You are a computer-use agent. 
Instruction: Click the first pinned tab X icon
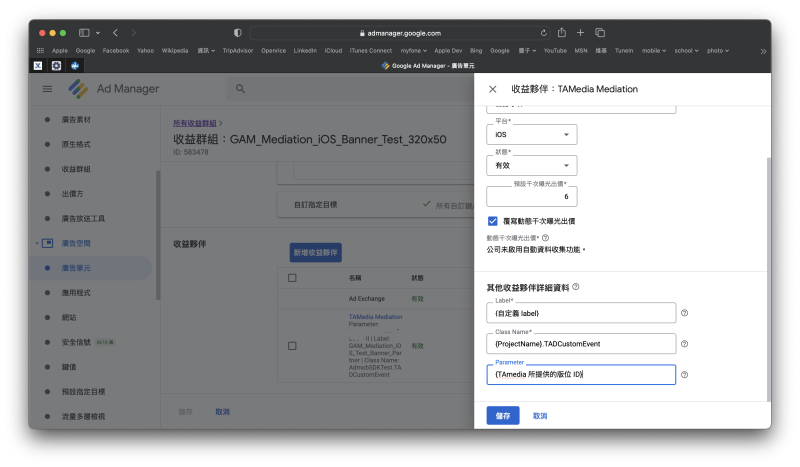click(x=38, y=65)
